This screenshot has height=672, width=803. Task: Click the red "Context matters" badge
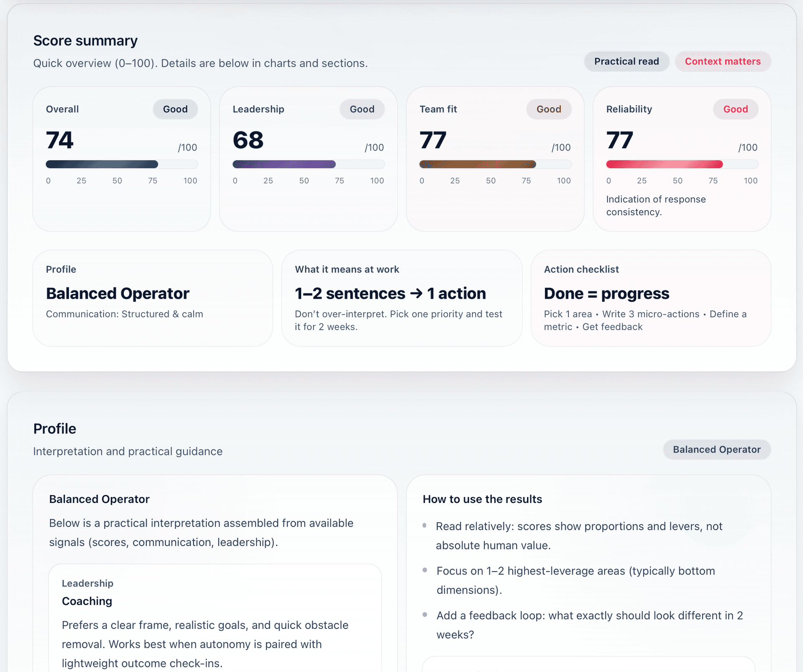click(x=723, y=62)
